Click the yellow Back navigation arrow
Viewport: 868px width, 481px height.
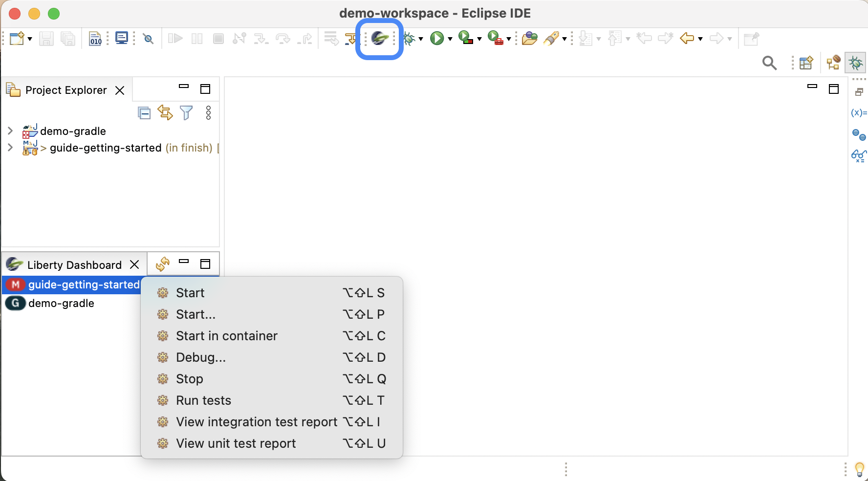pos(687,38)
